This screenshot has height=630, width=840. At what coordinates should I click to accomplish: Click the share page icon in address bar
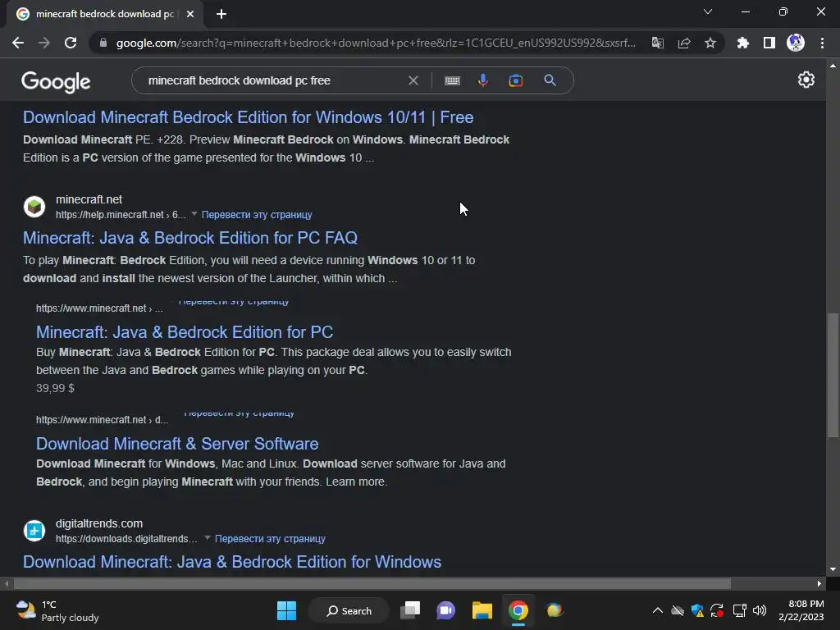pos(684,43)
